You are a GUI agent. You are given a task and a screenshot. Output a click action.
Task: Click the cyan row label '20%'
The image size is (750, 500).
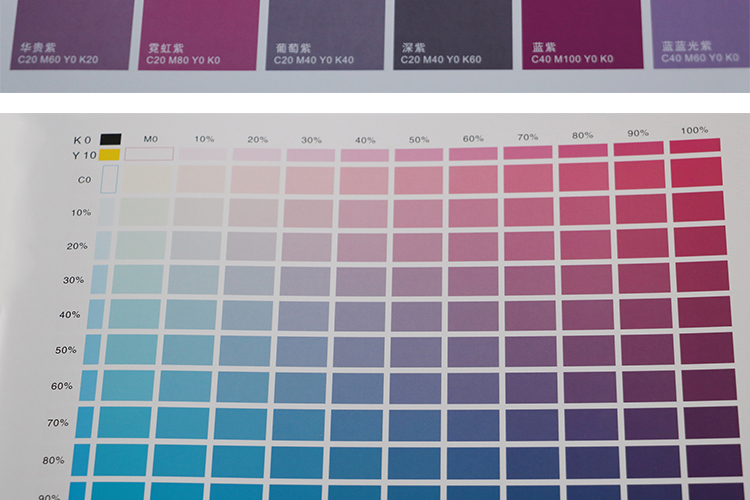[x=77, y=246]
